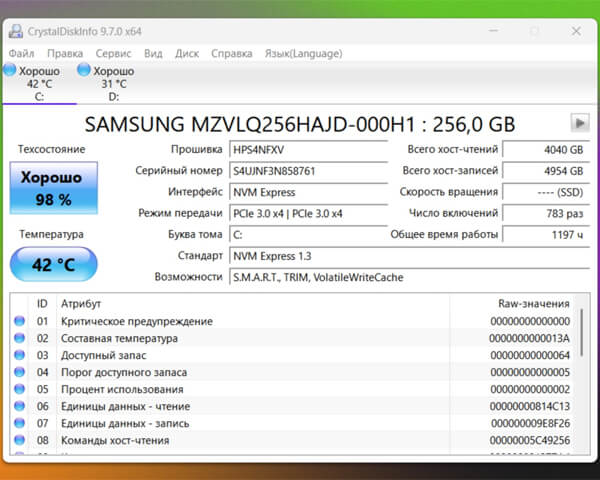Open the Справка menu
Image resolution: width=600 pixels, height=480 pixels.
(x=232, y=53)
